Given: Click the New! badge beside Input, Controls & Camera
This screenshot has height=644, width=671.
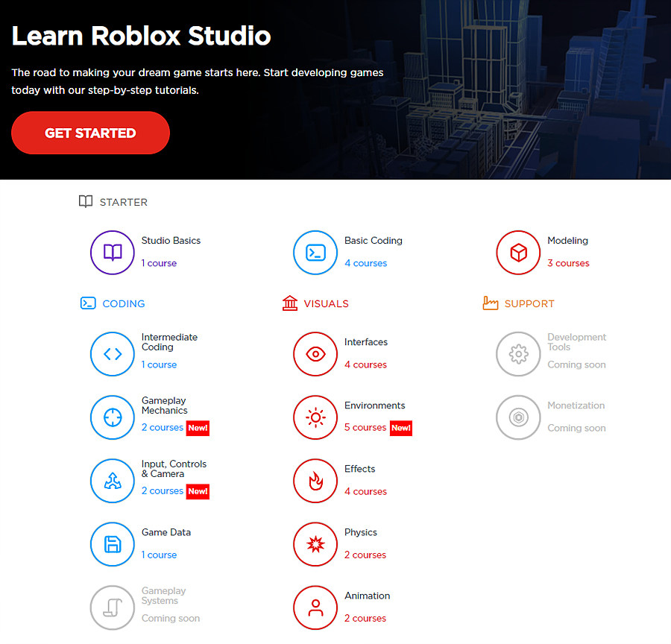Looking at the screenshot, I should pos(198,491).
